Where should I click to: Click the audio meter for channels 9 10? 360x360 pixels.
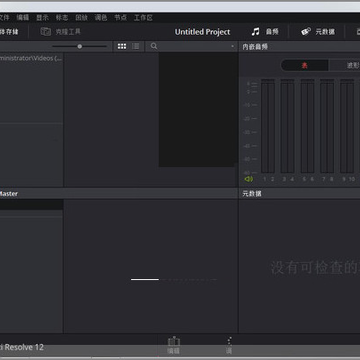click(347, 126)
